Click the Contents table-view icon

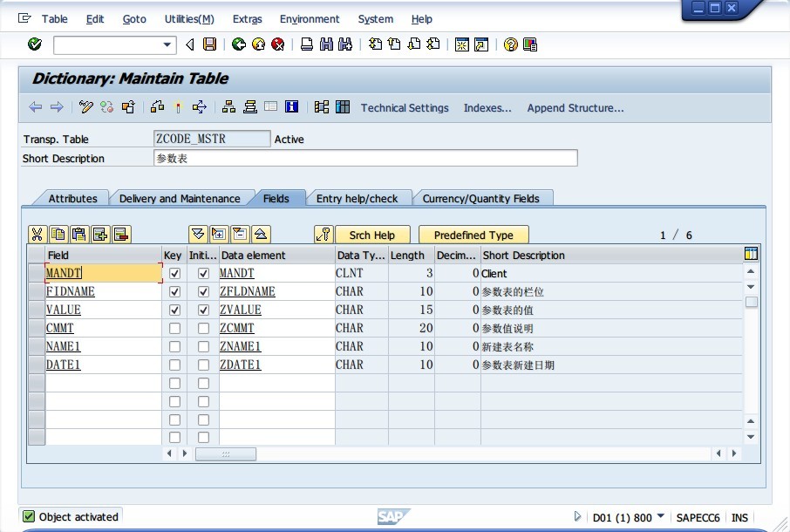(343, 106)
